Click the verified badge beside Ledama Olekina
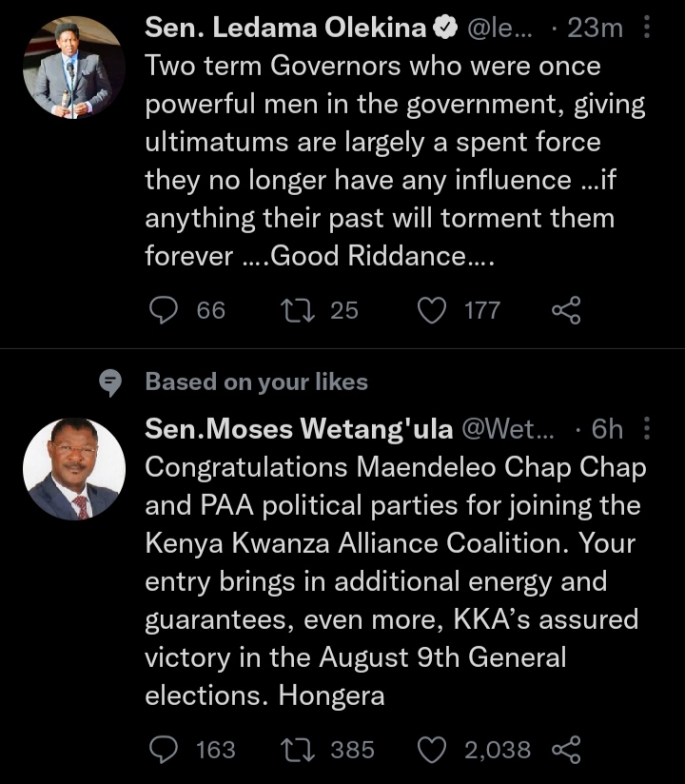The image size is (685, 784). click(444, 29)
